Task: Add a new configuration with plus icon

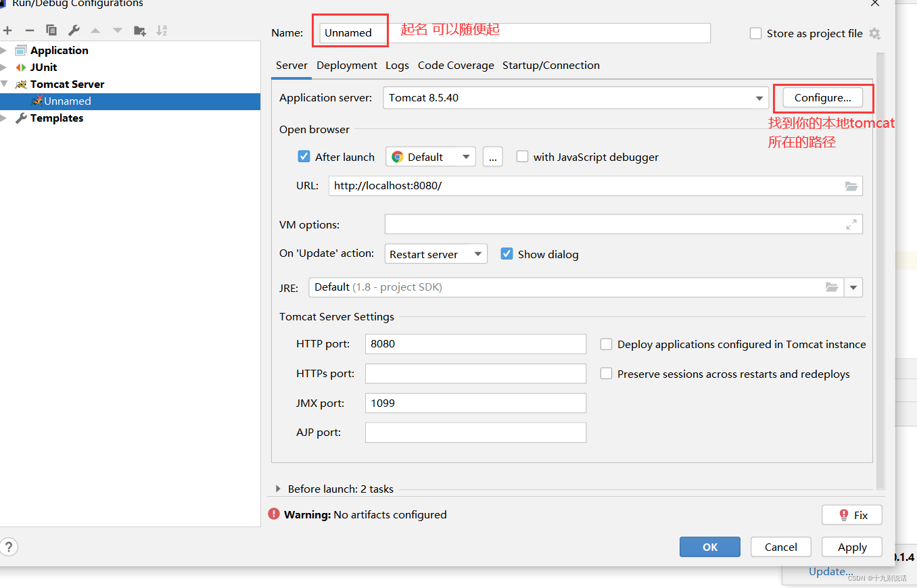Action: pyautogui.click(x=7, y=30)
